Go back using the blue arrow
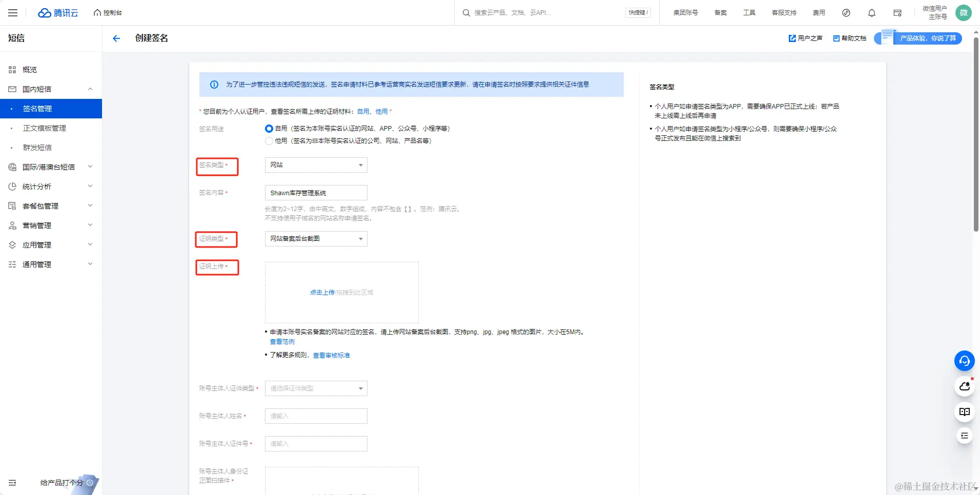 pyautogui.click(x=116, y=38)
